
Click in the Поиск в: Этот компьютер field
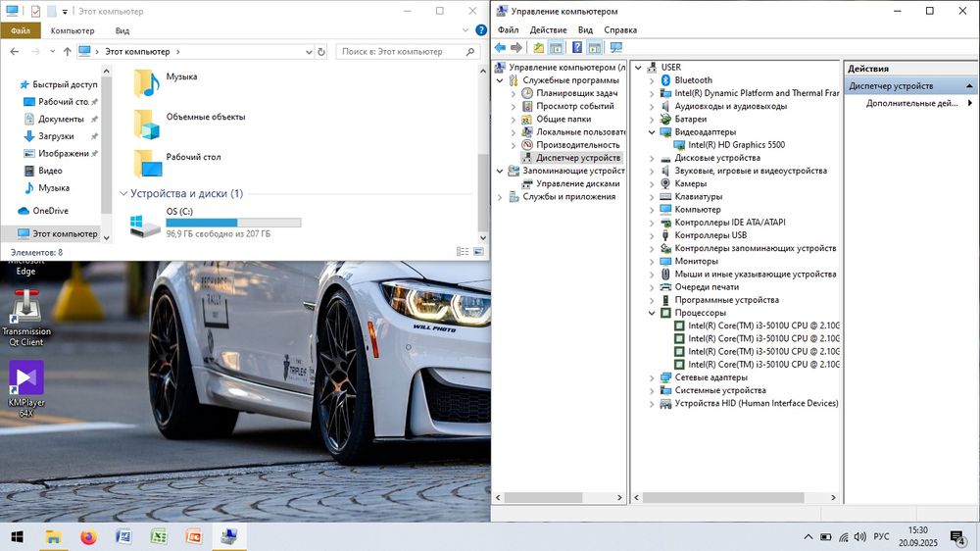coord(409,52)
